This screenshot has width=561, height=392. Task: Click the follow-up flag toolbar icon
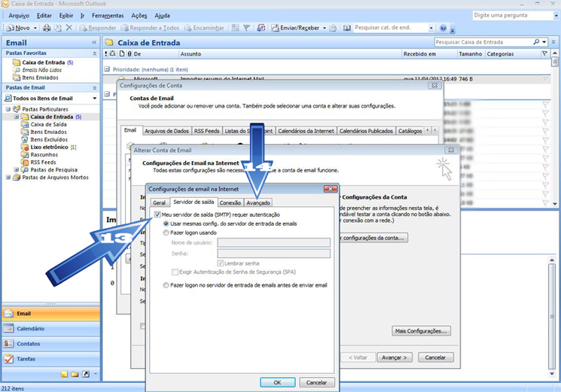point(246,28)
